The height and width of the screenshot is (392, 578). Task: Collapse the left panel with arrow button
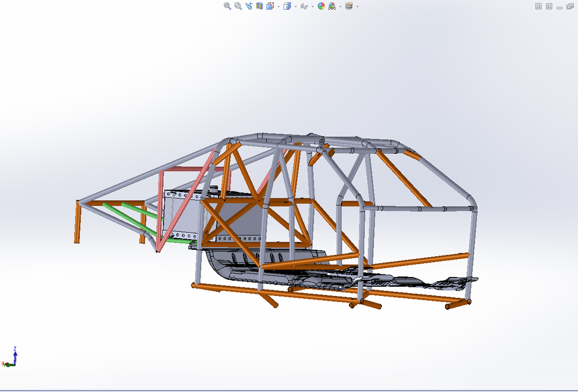(x=538, y=6)
